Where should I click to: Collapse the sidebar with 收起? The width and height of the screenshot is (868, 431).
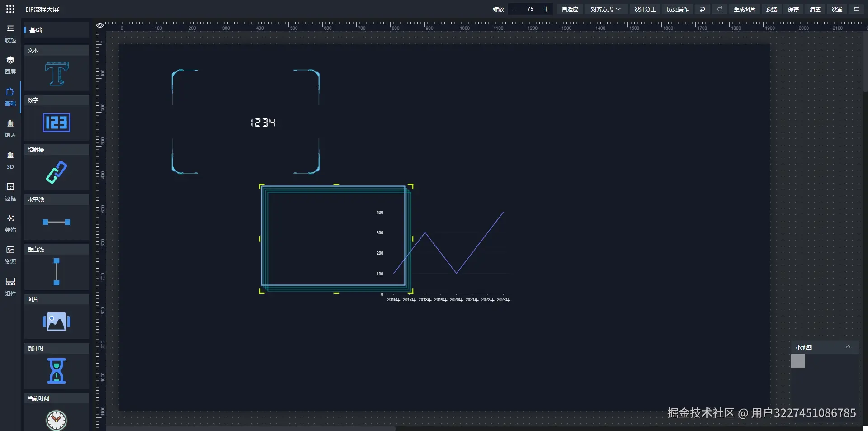click(x=10, y=33)
